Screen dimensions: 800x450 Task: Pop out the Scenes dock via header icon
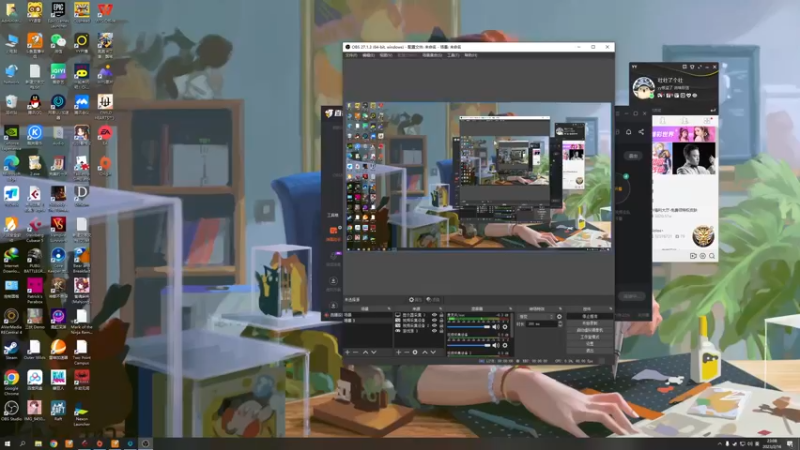(x=389, y=309)
